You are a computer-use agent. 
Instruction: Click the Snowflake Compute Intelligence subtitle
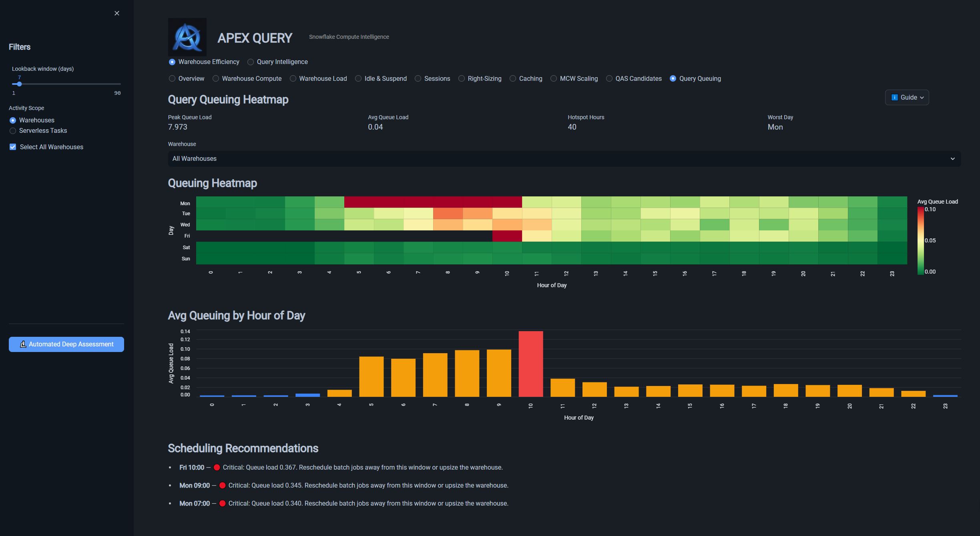tap(349, 37)
